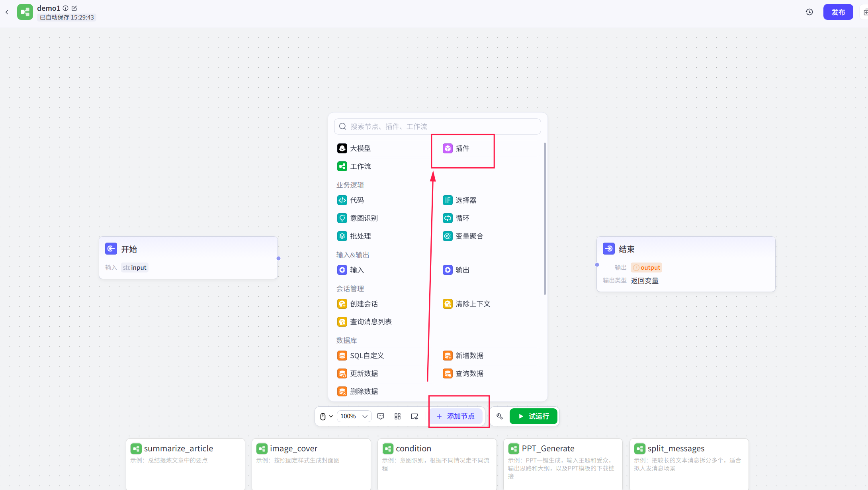This screenshot has width=868, height=490.
Task: Open the version history clock icon
Action: pyautogui.click(x=809, y=12)
